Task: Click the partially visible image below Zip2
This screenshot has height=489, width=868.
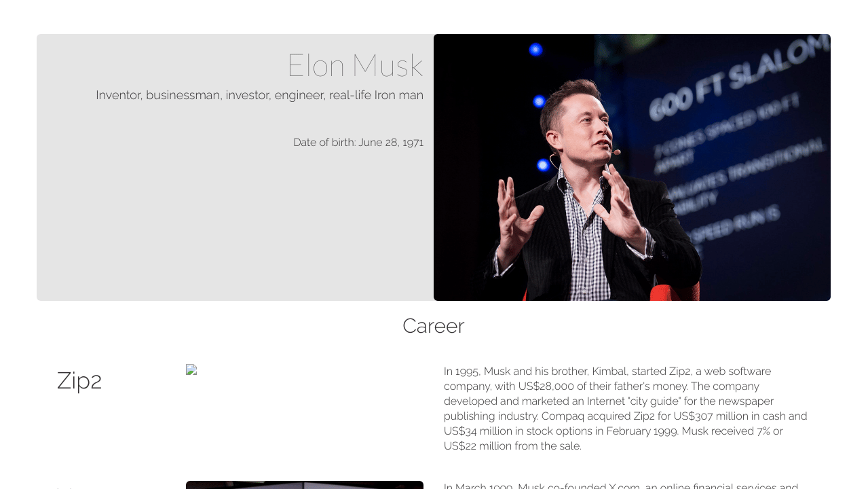Action: point(305,485)
